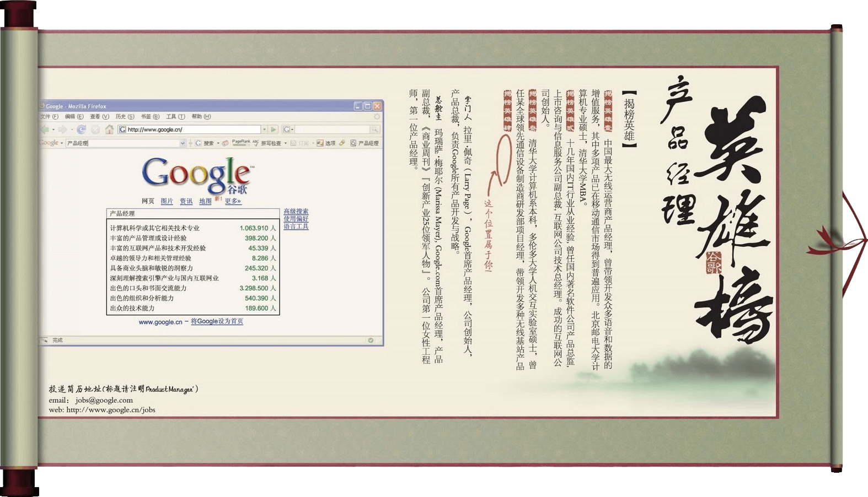868x497 pixels.
Task: Open the 语言工具 language tools link
Action: 296,226
